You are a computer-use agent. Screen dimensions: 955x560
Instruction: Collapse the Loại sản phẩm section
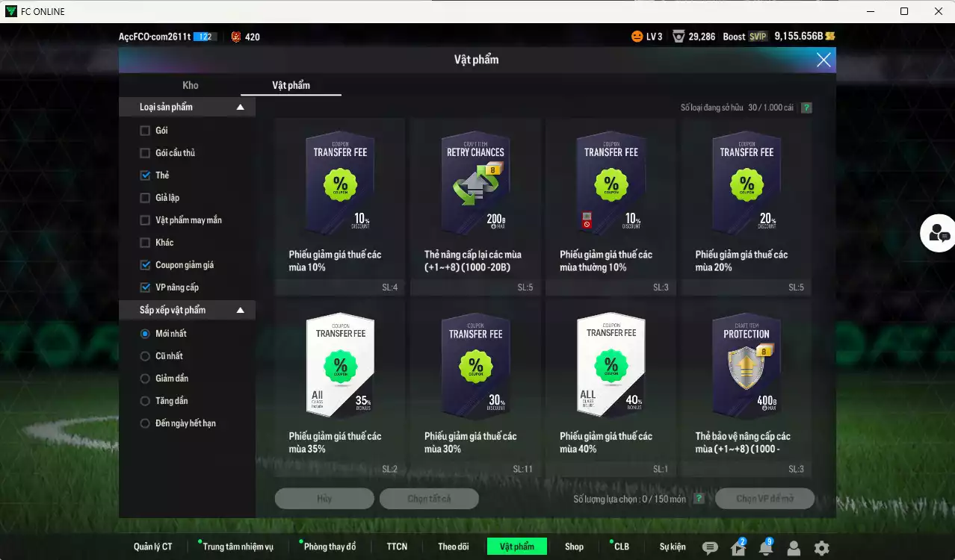(240, 108)
